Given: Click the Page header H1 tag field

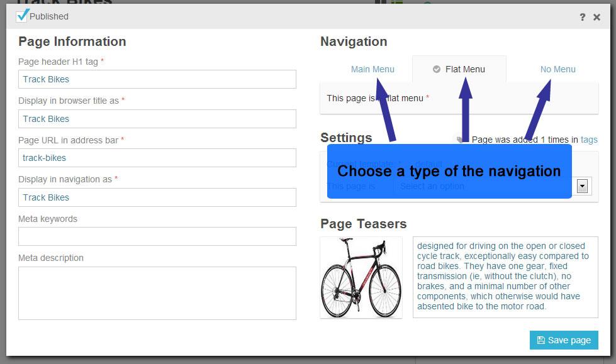Looking at the screenshot, I should click(157, 79).
